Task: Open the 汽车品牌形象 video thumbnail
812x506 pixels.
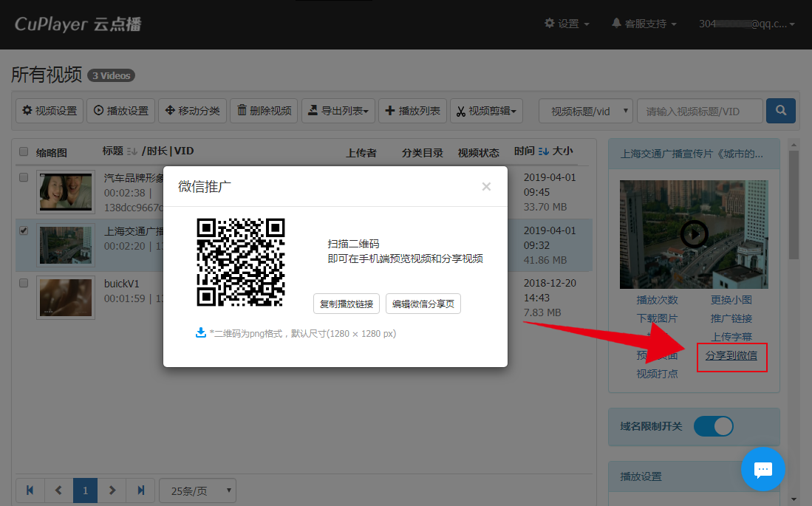Action: pos(66,192)
